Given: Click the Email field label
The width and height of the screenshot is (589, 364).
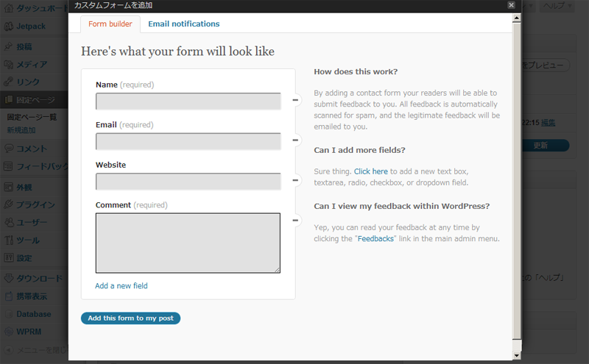Looking at the screenshot, I should pyautogui.click(x=106, y=125).
